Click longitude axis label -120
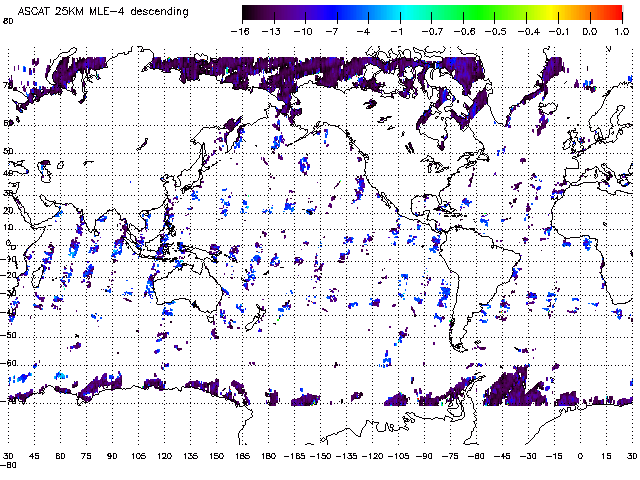This screenshot has height=480, width=640. pos(373,456)
